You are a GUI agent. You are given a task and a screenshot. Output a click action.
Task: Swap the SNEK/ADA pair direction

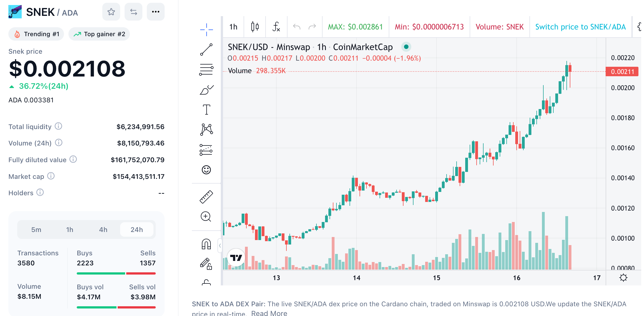pos(133,12)
